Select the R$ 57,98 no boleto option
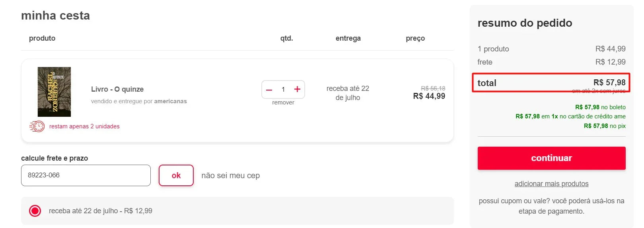The width and height of the screenshot is (644, 228). tap(600, 107)
